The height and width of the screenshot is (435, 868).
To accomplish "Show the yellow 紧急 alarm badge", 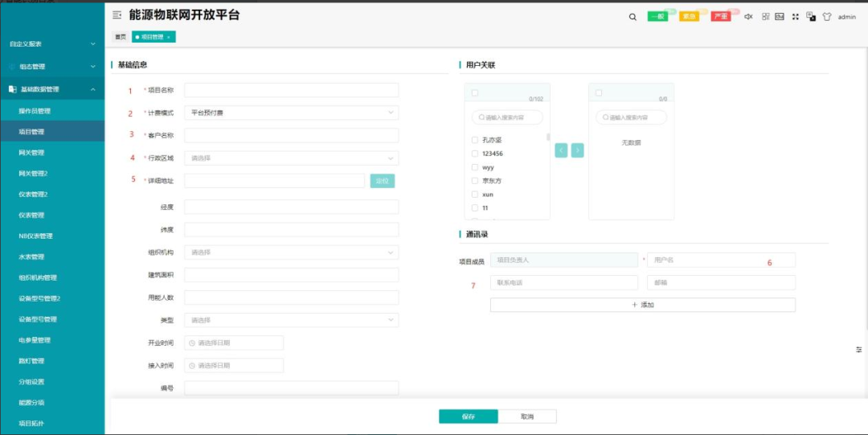I will click(x=690, y=17).
